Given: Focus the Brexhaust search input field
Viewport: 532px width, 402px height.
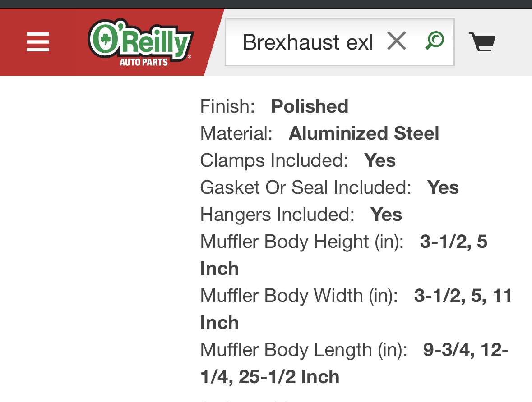Looking at the screenshot, I should (307, 42).
